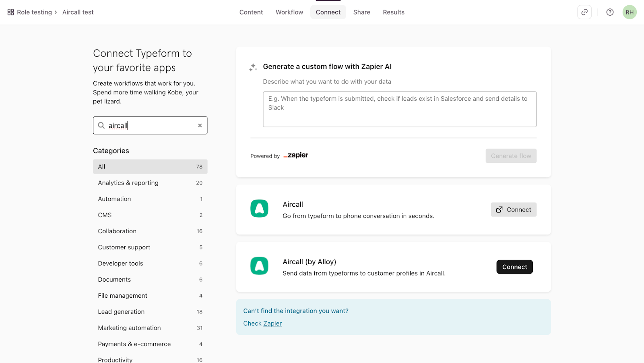Select the All category
The image size is (644, 363).
coord(150,166)
